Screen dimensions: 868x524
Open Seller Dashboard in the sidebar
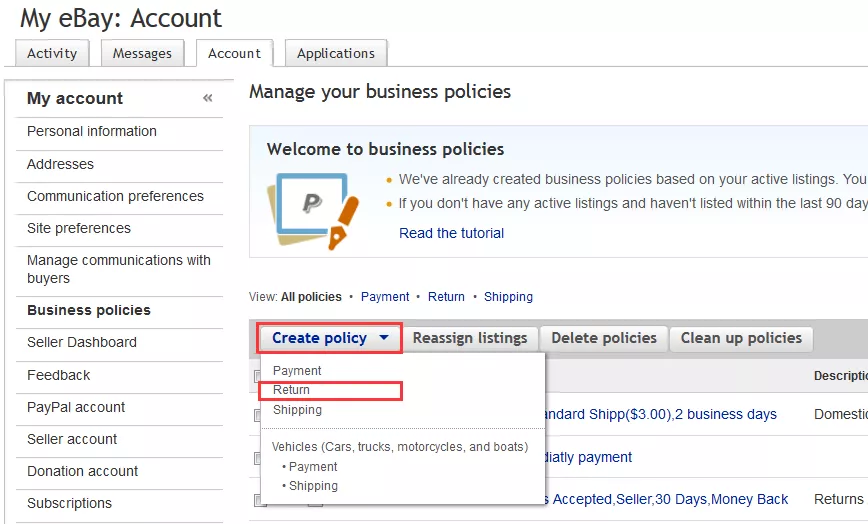point(82,342)
